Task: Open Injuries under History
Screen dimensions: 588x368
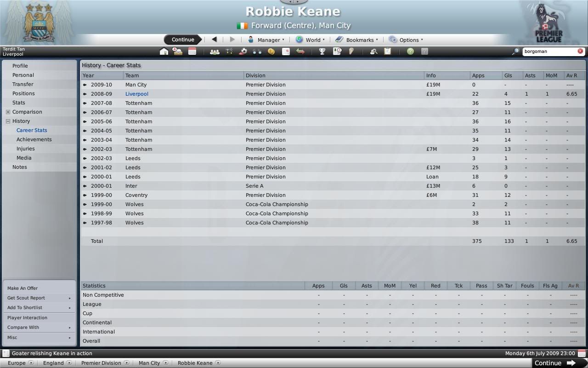Action: pos(26,149)
